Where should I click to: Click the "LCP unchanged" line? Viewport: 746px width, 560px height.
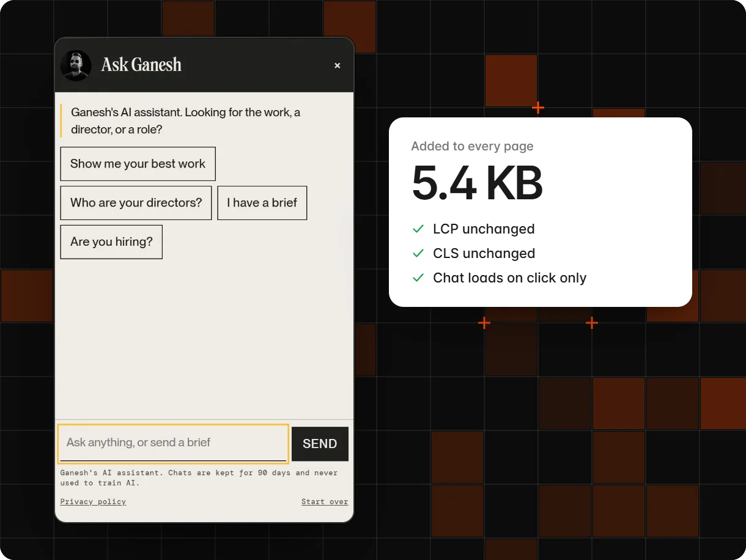click(x=484, y=229)
